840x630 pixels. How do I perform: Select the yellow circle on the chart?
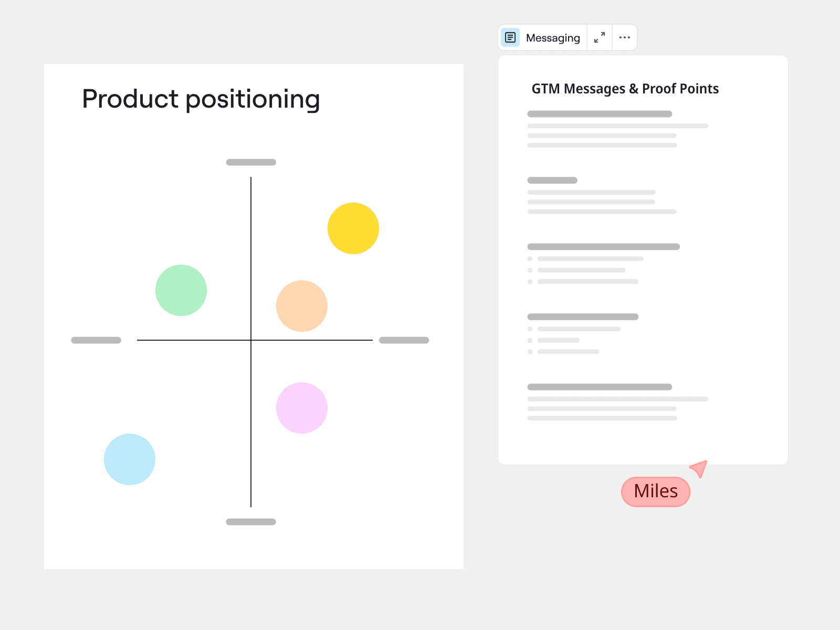click(353, 228)
